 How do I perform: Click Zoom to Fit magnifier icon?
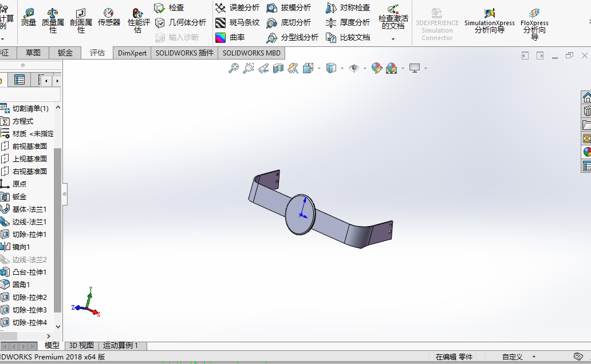234,68
